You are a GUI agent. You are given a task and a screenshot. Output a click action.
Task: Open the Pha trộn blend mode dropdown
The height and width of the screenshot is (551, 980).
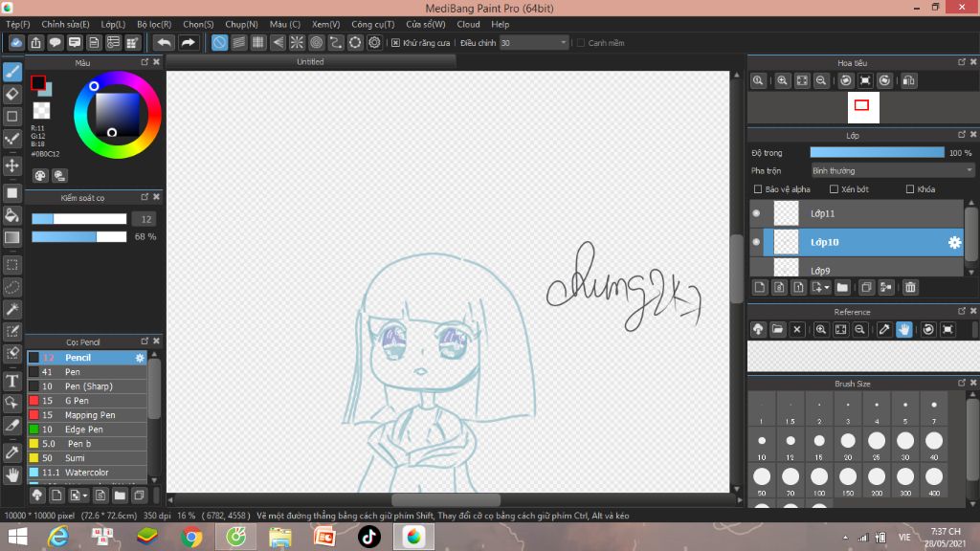(x=893, y=170)
